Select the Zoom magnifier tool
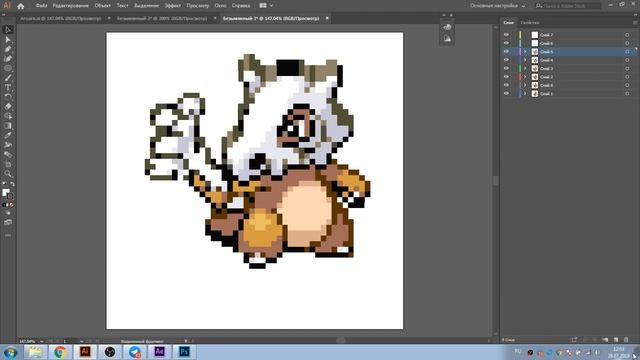 coord(8,174)
